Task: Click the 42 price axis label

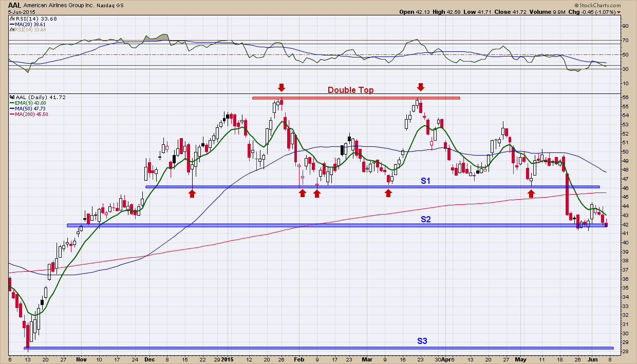Action: [x=625, y=224]
